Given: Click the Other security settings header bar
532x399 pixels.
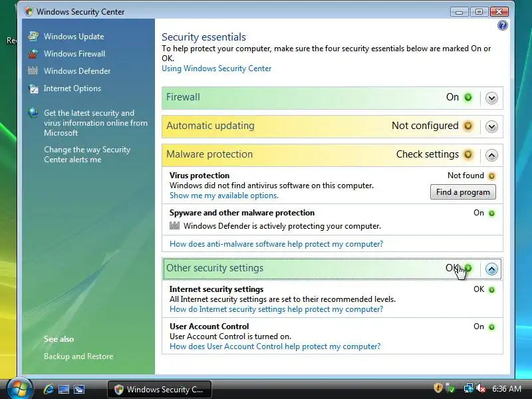Looking at the screenshot, I should [x=332, y=269].
